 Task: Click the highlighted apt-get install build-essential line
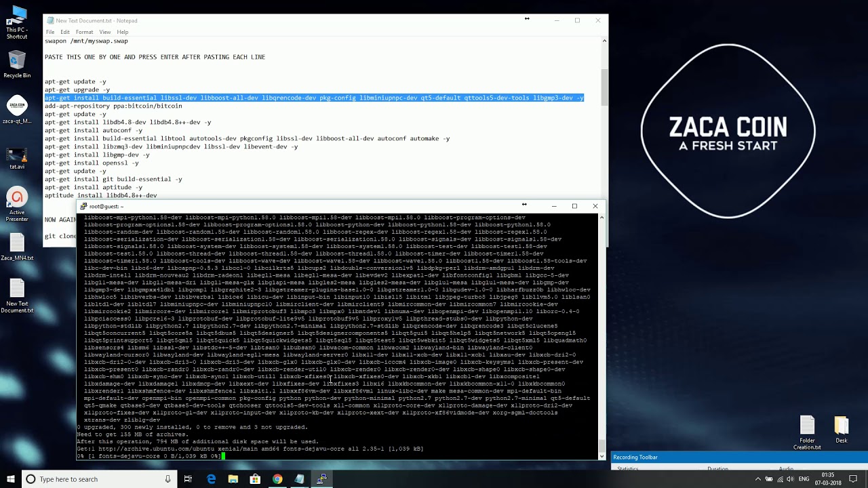coord(314,98)
